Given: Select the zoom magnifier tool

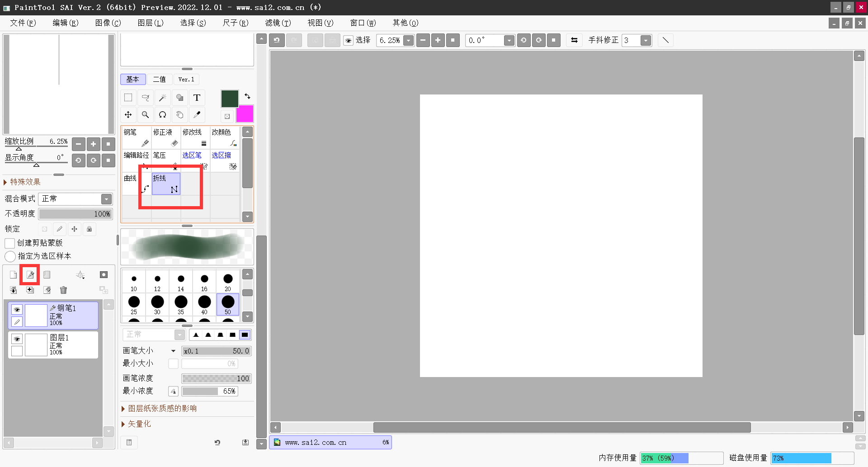Looking at the screenshot, I should coord(146,115).
